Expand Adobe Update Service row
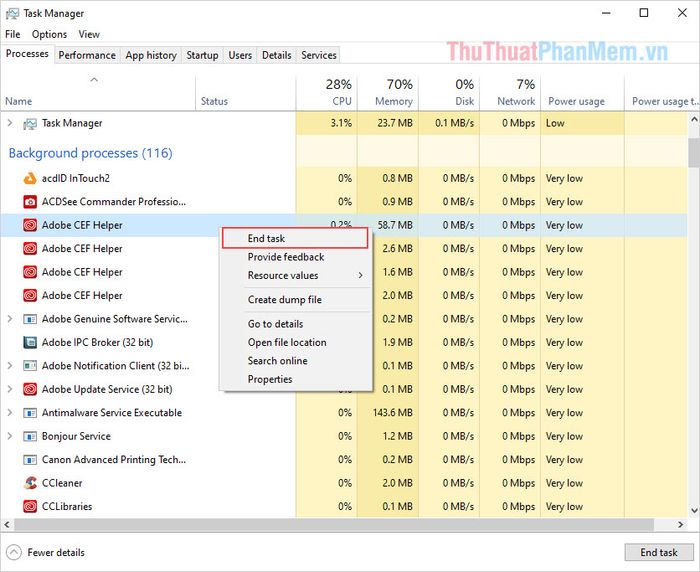Screen dimensions: 700x572 click(x=10, y=389)
